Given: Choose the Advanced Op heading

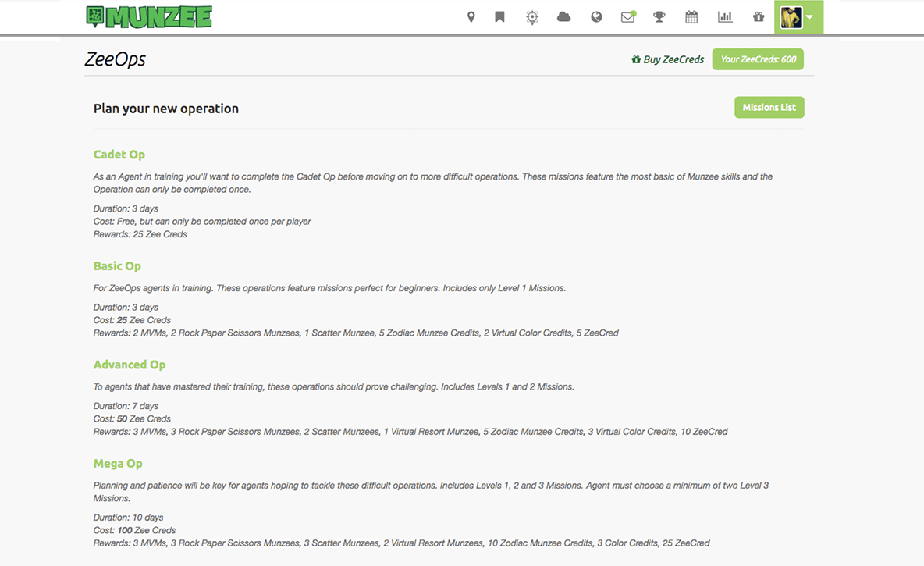Looking at the screenshot, I should coord(130,365).
